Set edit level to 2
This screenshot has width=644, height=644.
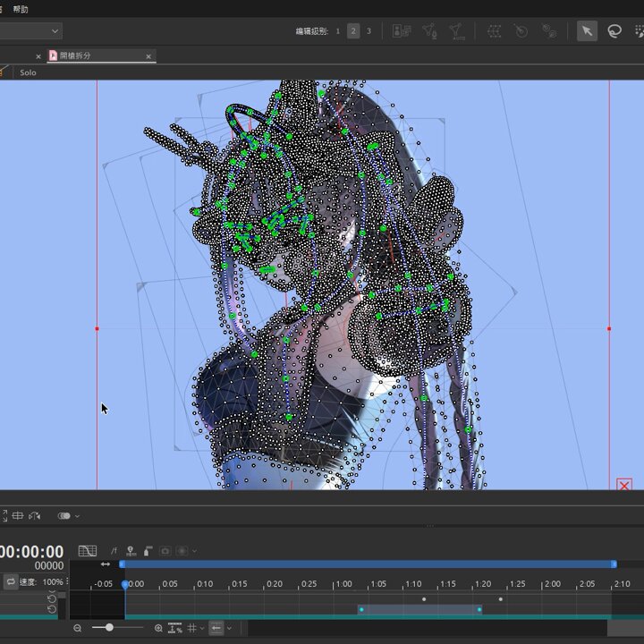click(353, 31)
